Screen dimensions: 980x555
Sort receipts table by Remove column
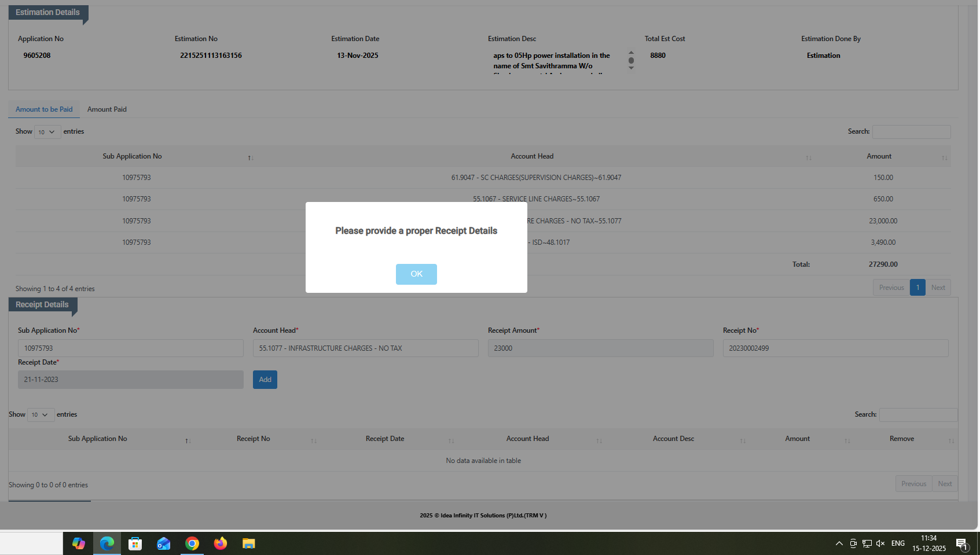pyautogui.click(x=951, y=440)
